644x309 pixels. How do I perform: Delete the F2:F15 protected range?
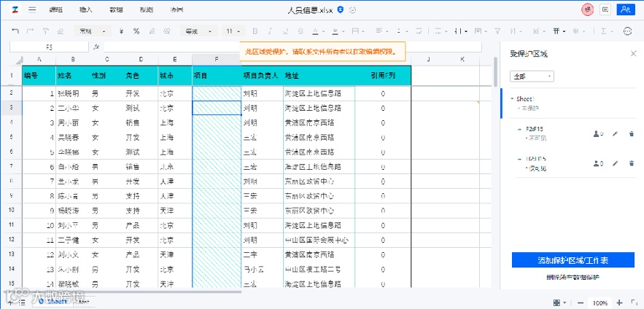click(632, 133)
